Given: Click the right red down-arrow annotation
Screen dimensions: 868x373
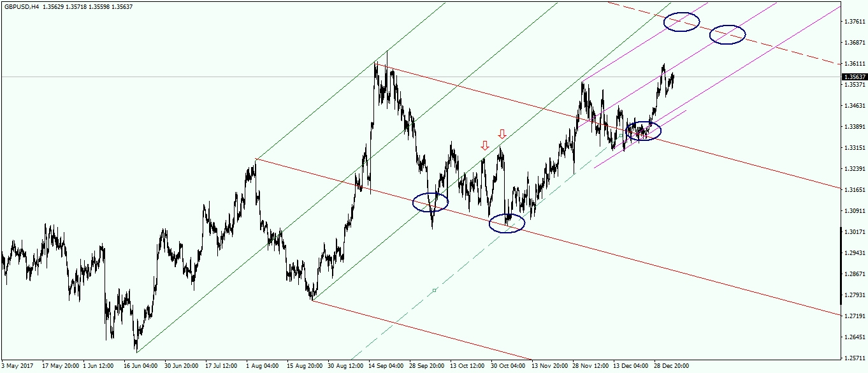Looking at the screenshot, I should (x=502, y=135).
